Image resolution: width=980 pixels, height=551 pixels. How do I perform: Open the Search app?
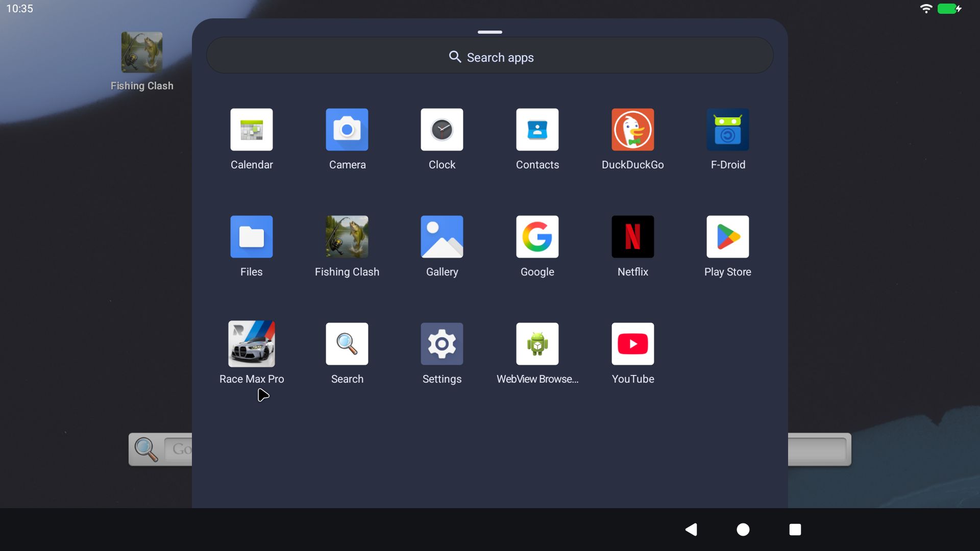[347, 344]
